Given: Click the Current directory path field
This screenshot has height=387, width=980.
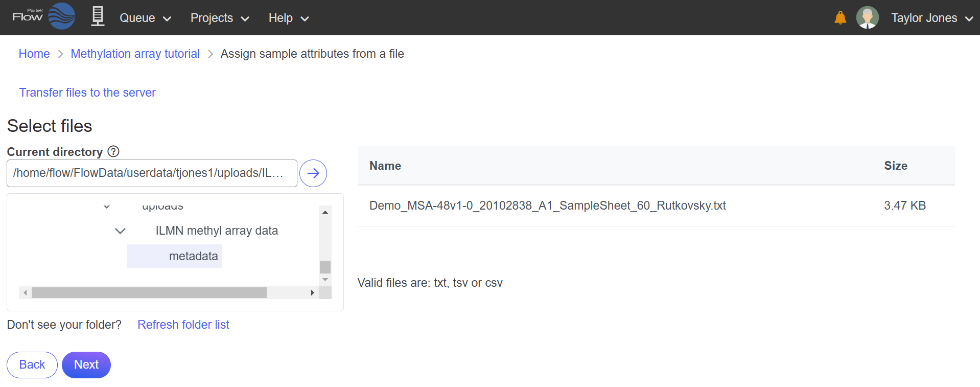Looking at the screenshot, I should click(x=151, y=173).
